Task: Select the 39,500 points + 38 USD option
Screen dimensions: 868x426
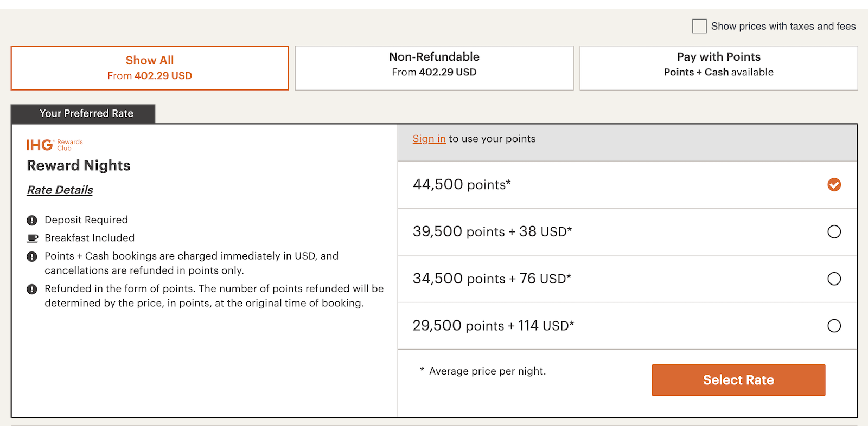Action: (834, 232)
